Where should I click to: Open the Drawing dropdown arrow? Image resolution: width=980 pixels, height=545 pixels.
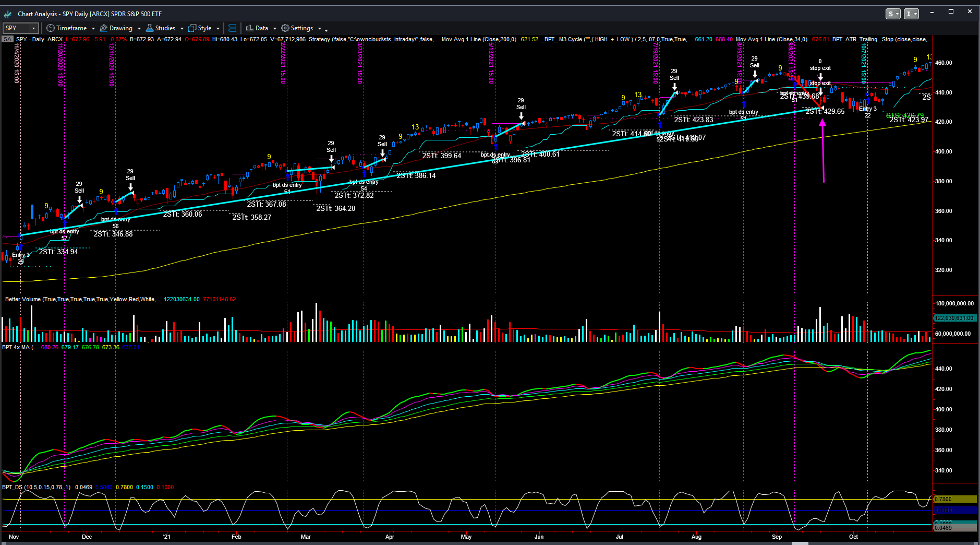click(139, 29)
